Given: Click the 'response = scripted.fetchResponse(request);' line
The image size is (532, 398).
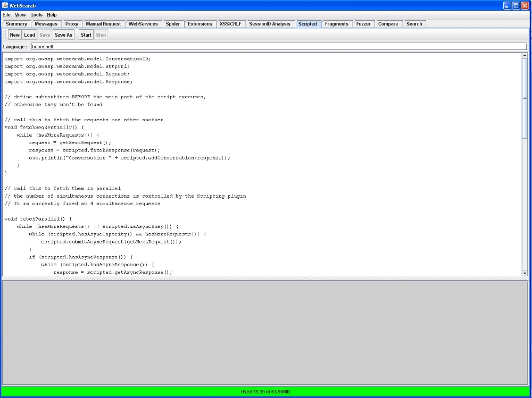Looking at the screenshot, I should [94, 150].
